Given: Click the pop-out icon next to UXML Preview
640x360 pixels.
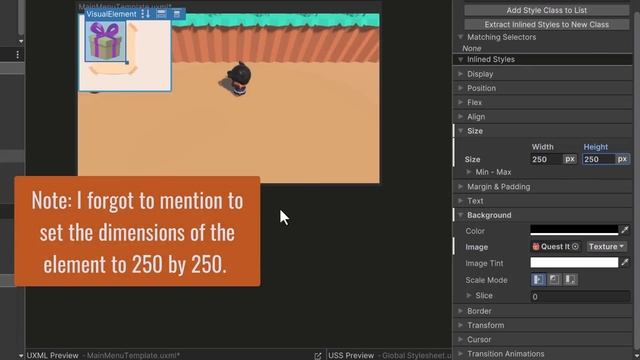Looking at the screenshot, I should pyautogui.click(x=318, y=356).
